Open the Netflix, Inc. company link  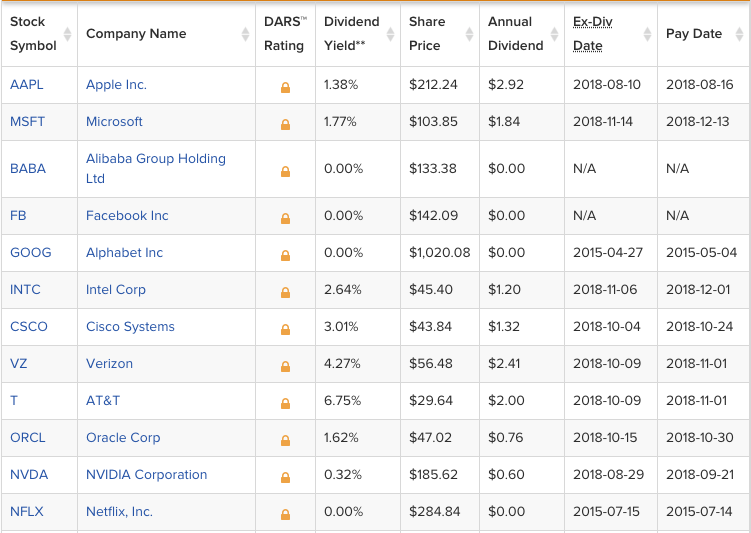[x=120, y=511]
